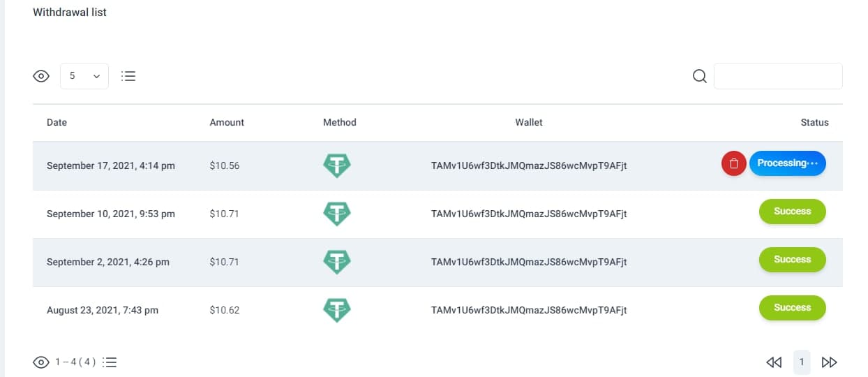868x377 pixels.
Task: Click the blue Processing status button
Action: click(x=788, y=163)
